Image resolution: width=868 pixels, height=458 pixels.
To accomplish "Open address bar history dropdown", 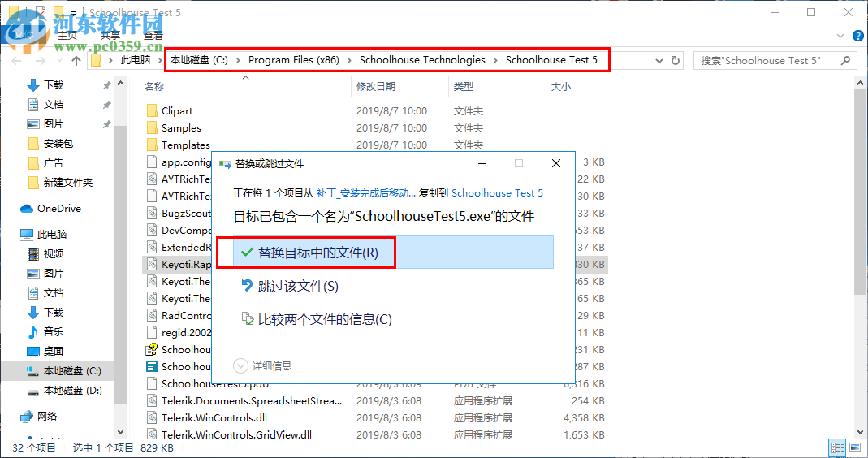I will click(x=659, y=60).
